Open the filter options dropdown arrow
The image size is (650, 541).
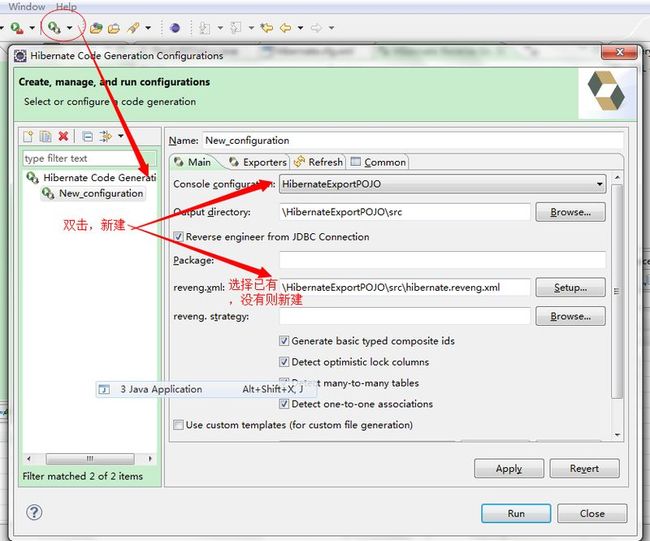point(121,136)
